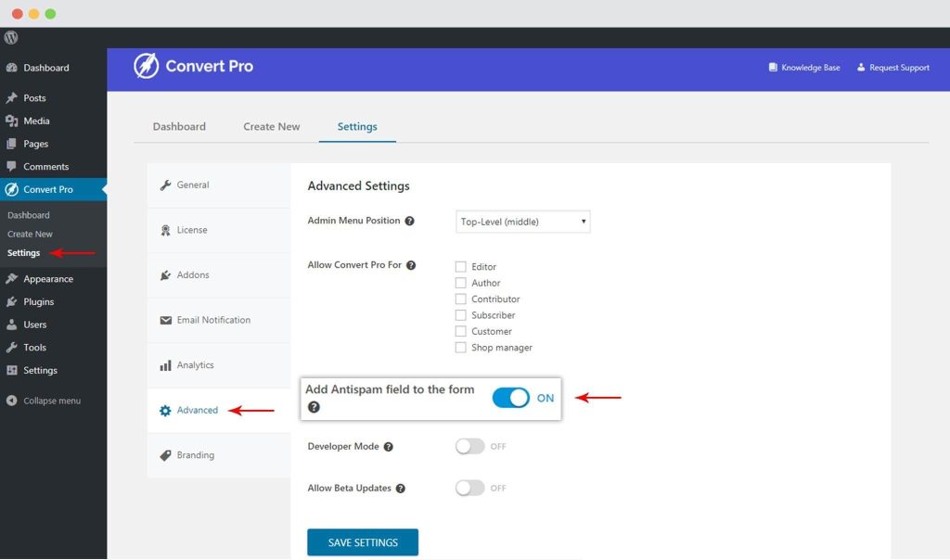The image size is (950, 560).
Task: Click the Tools wrench icon
Action: [x=11, y=348]
